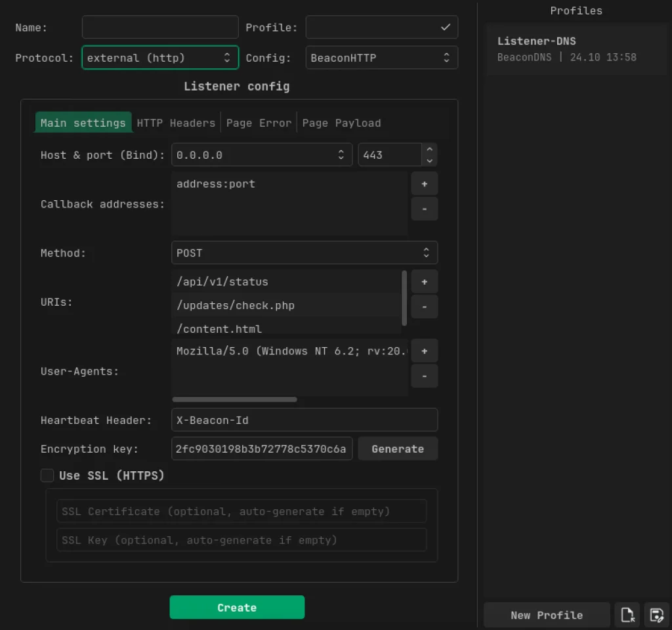The height and width of the screenshot is (630, 672).
Task: Select the Mozilla/5.0 User-Agent entry
Action: (289, 351)
